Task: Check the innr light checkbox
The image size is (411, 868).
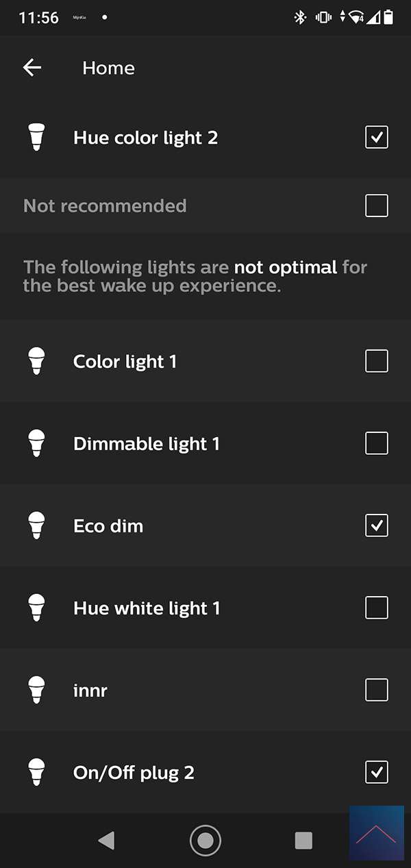Action: (x=377, y=690)
